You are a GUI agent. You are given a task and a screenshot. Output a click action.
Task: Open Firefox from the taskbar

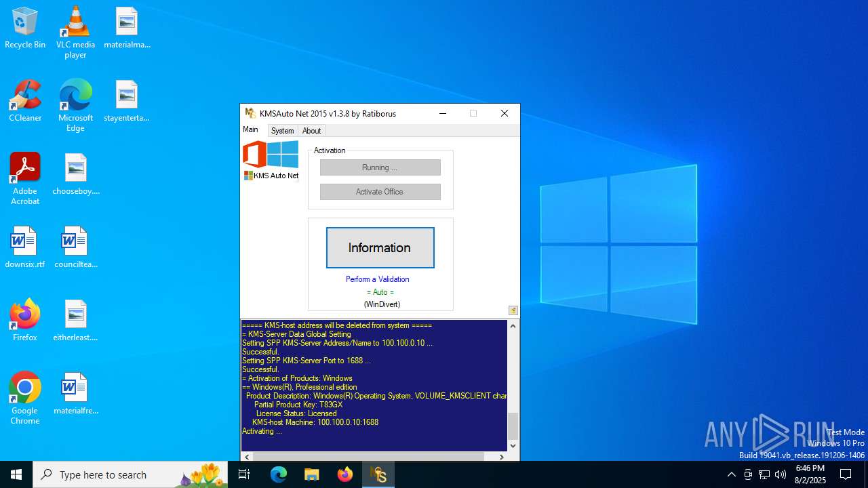pyautogui.click(x=345, y=474)
